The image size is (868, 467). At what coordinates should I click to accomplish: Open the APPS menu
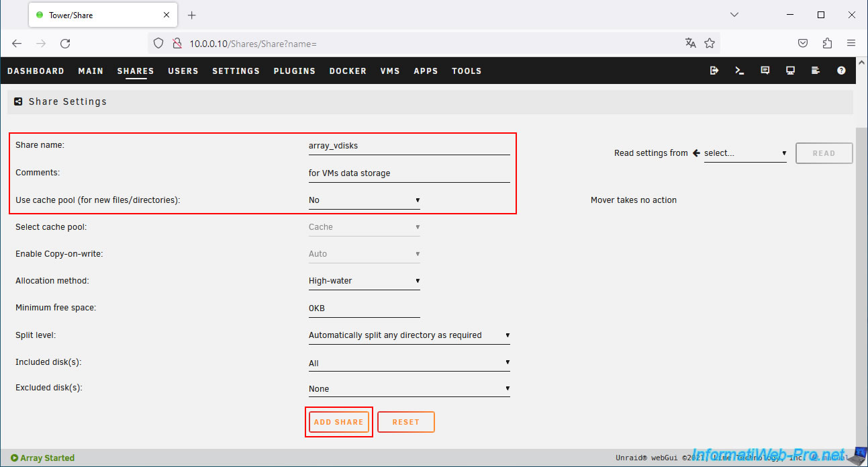(426, 71)
